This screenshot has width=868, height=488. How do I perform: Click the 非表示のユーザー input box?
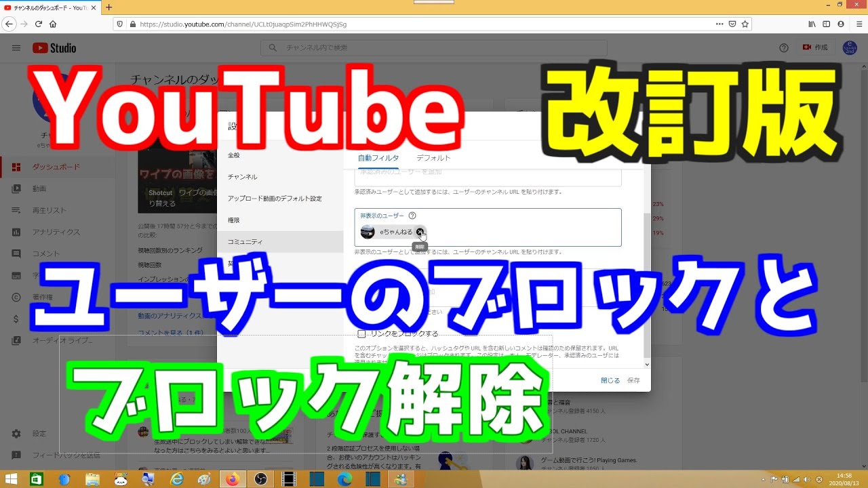tap(488, 227)
